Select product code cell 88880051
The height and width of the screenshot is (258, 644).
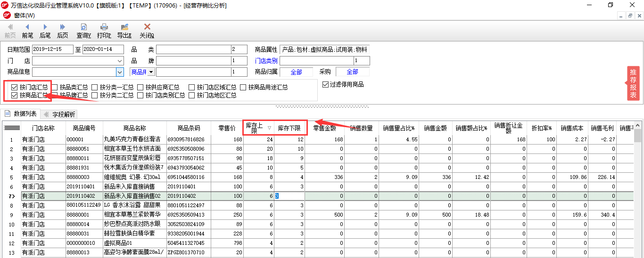coord(84,149)
